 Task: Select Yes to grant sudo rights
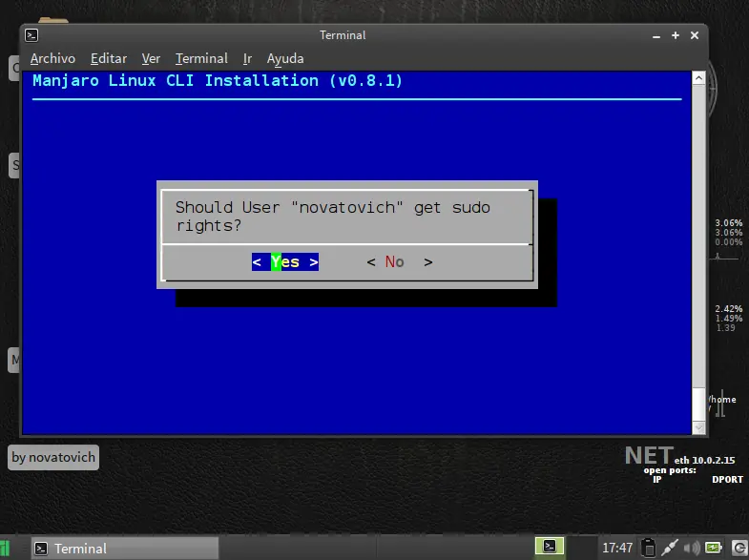[x=285, y=261]
